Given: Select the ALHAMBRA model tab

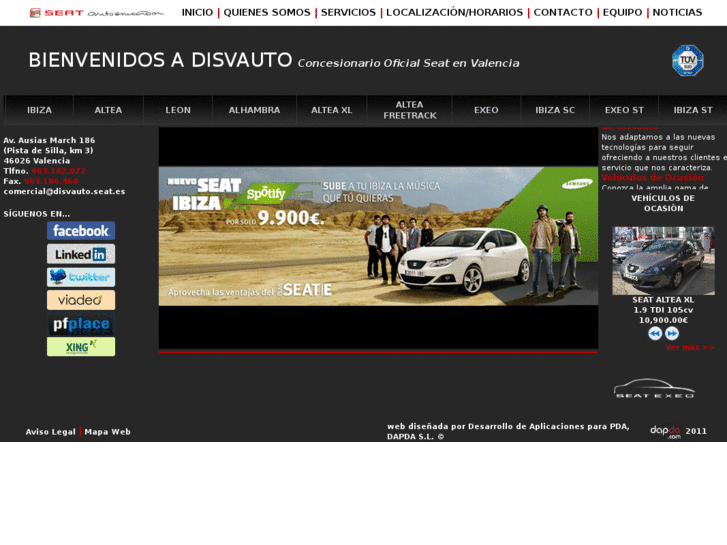Looking at the screenshot, I should pos(254,110).
